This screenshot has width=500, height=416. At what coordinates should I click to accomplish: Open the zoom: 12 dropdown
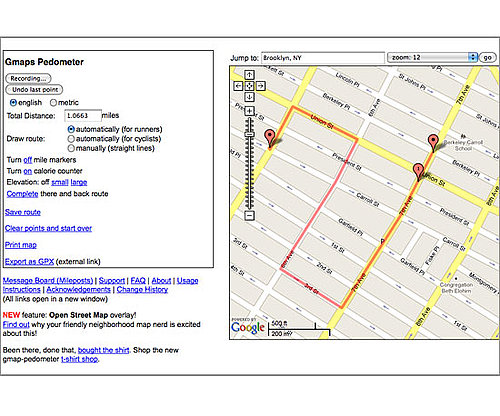[x=432, y=57]
